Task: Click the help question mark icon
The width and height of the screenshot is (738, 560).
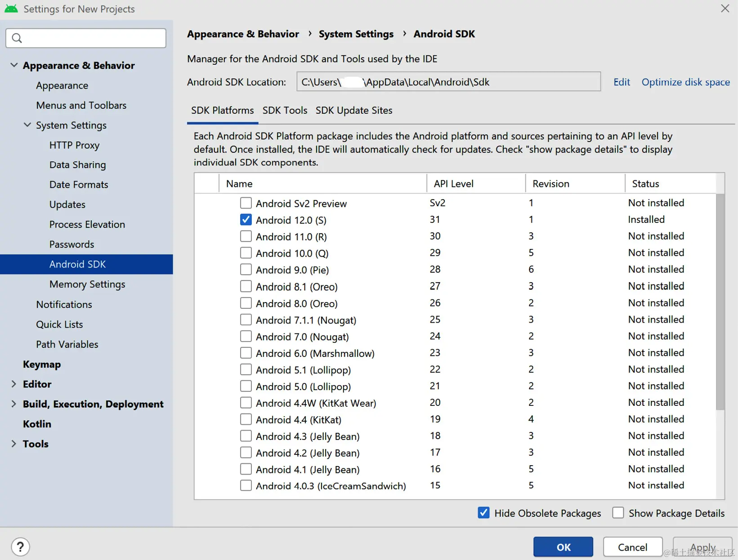Action: pyautogui.click(x=20, y=547)
